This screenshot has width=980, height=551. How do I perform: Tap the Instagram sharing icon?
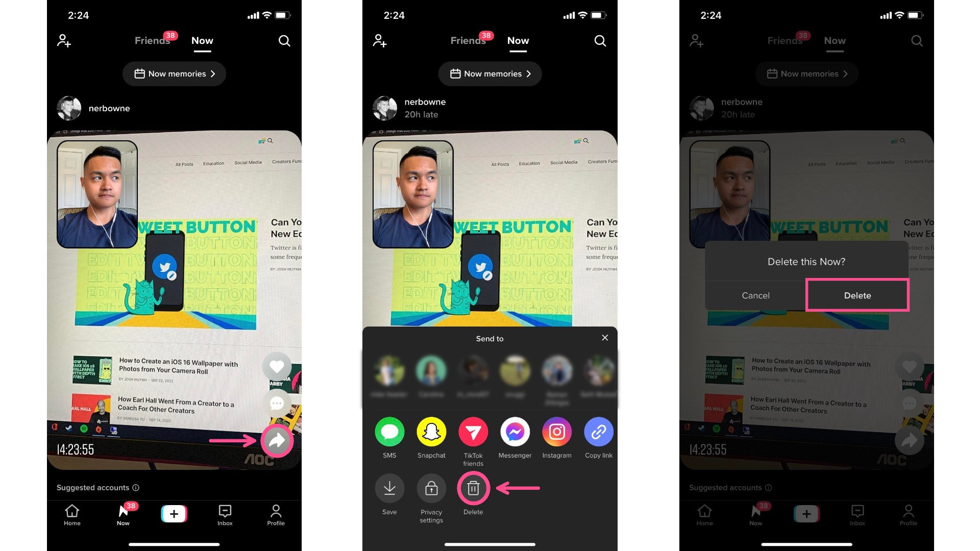[x=557, y=431]
